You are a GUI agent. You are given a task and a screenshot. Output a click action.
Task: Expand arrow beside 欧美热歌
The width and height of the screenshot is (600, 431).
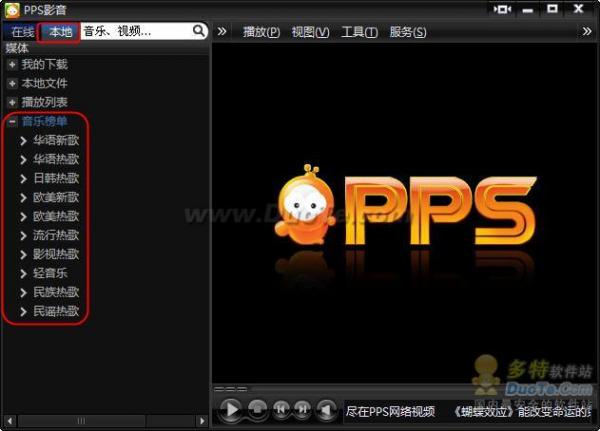(x=23, y=217)
